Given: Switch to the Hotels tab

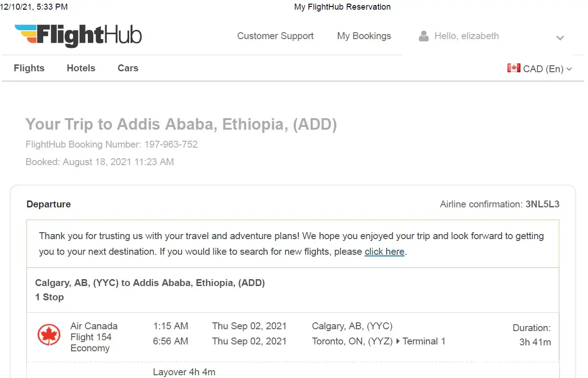Looking at the screenshot, I should [81, 68].
